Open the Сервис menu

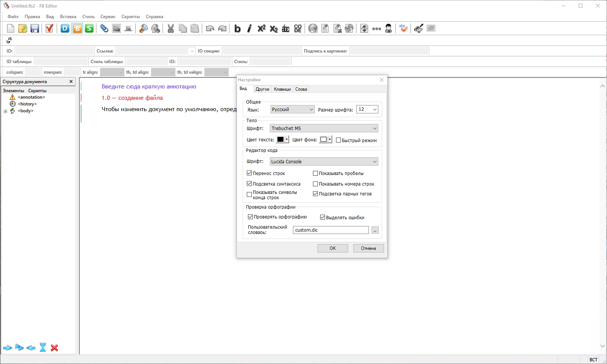click(x=108, y=17)
